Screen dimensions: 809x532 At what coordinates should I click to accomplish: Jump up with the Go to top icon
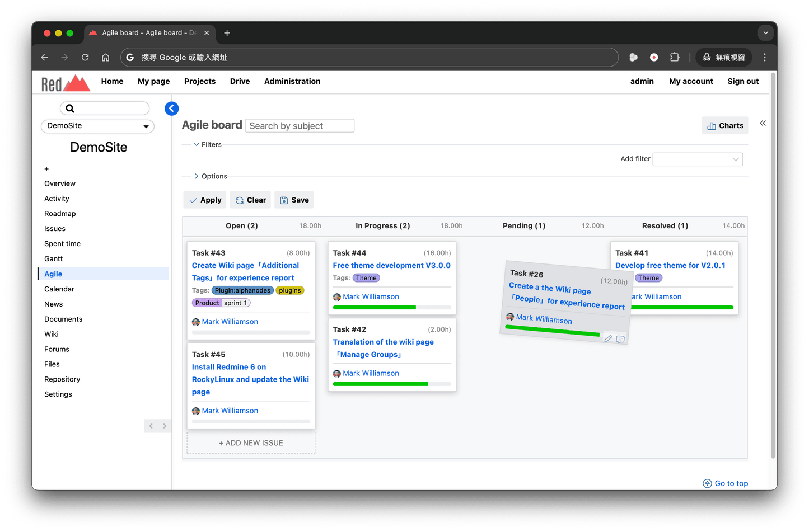click(707, 483)
